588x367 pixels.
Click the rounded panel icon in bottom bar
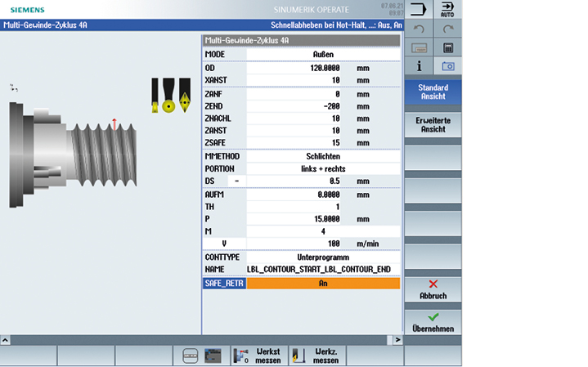(x=190, y=356)
